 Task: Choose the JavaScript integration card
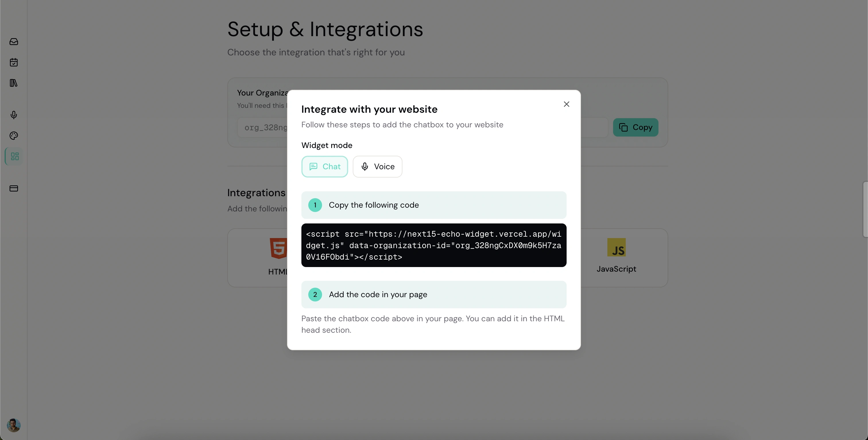pos(617,258)
